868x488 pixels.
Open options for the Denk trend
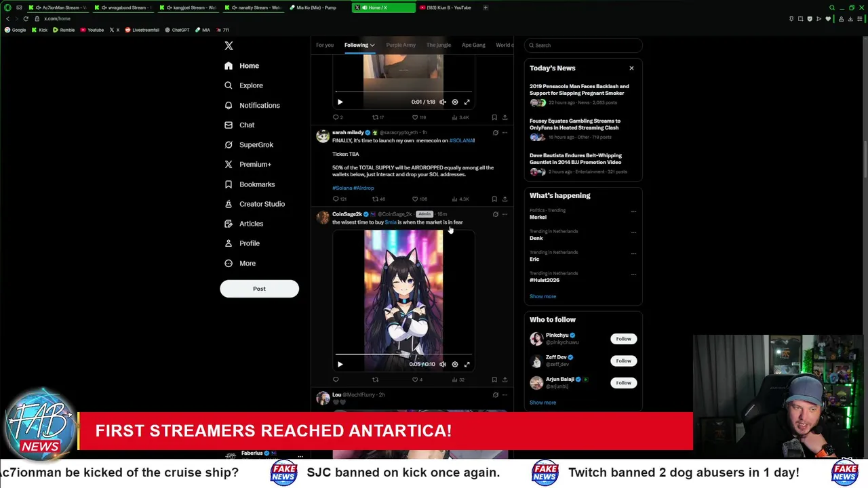633,232
